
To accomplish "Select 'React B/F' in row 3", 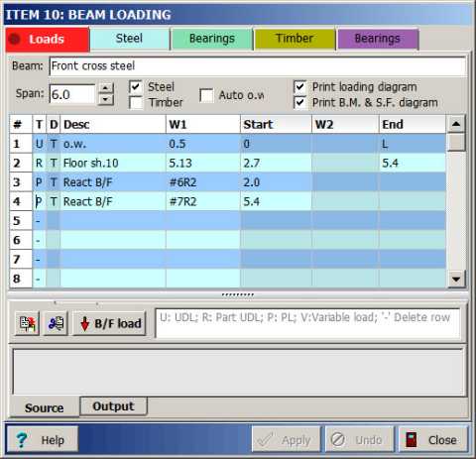I will point(113,182).
